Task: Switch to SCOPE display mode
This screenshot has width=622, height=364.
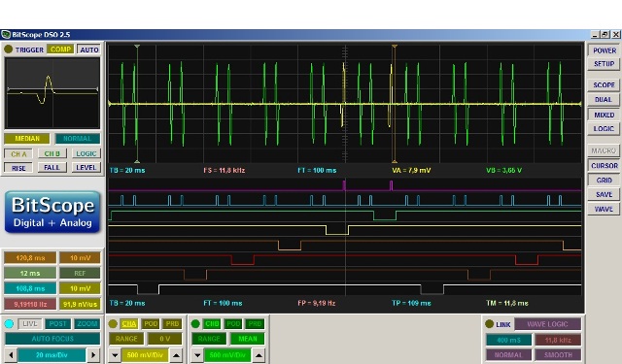Action: click(604, 84)
